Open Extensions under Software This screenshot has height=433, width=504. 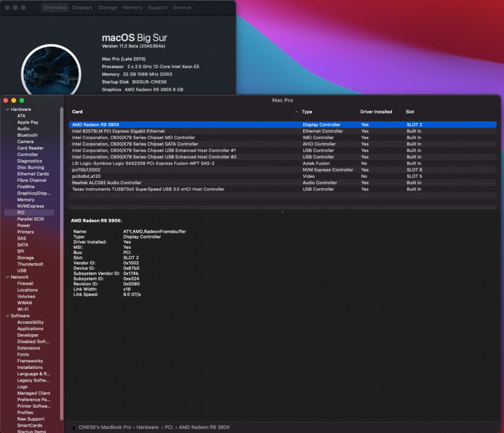pos(29,348)
